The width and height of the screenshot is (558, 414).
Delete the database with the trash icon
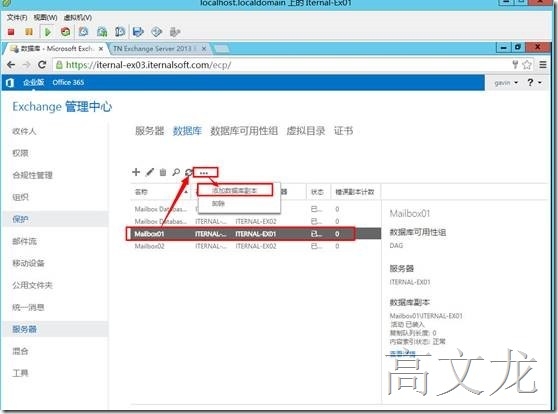pyautogui.click(x=163, y=172)
